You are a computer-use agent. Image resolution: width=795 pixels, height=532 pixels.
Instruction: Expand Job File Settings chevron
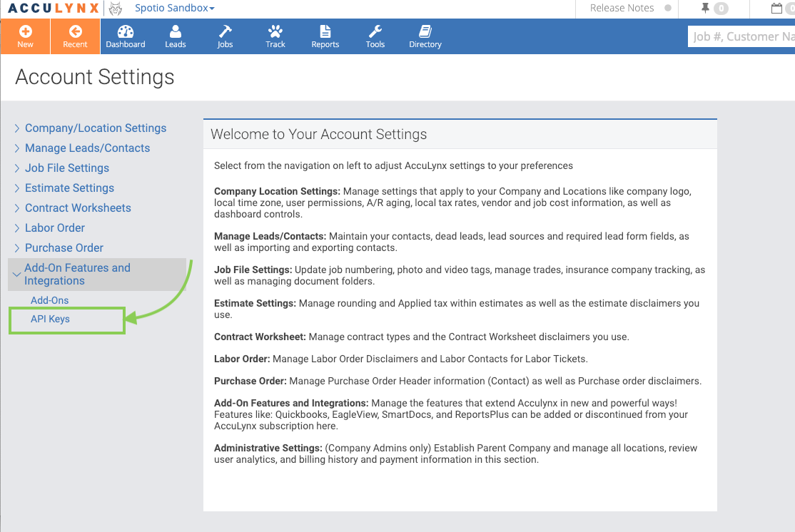[16, 168]
